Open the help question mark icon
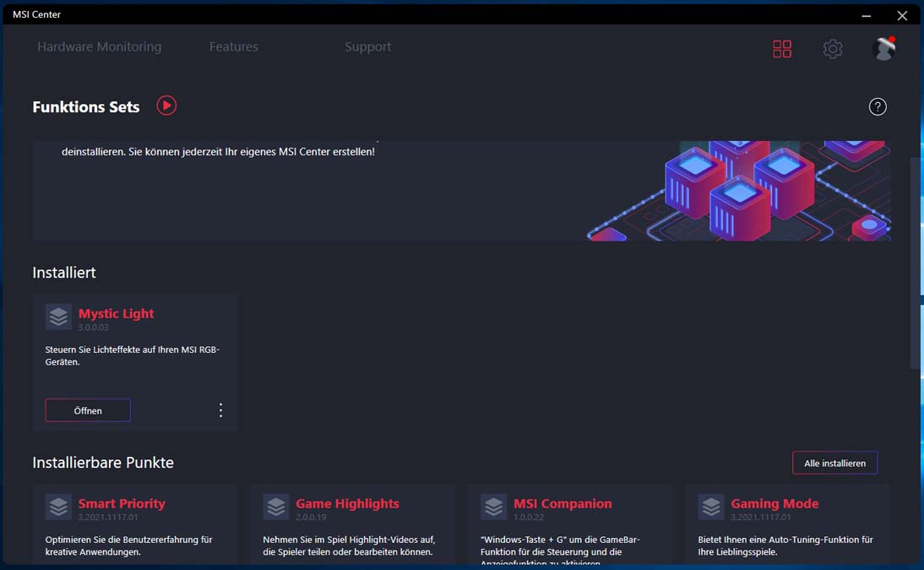 point(878,106)
